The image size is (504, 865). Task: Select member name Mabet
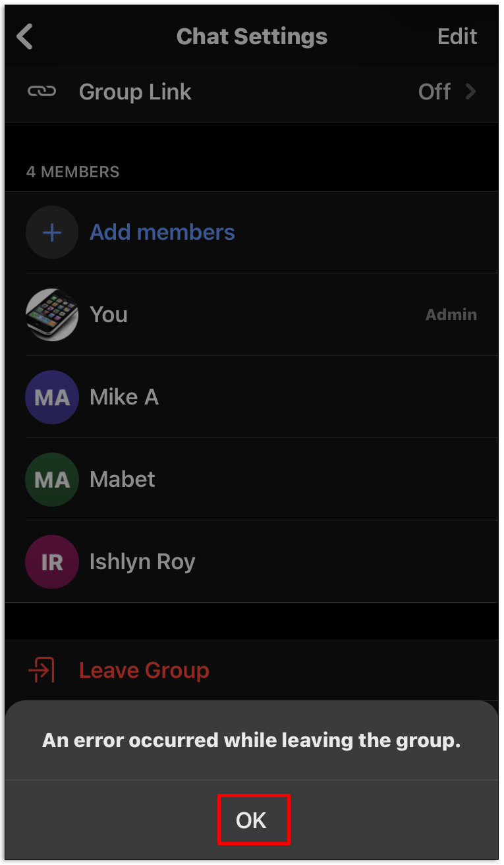pos(123,479)
